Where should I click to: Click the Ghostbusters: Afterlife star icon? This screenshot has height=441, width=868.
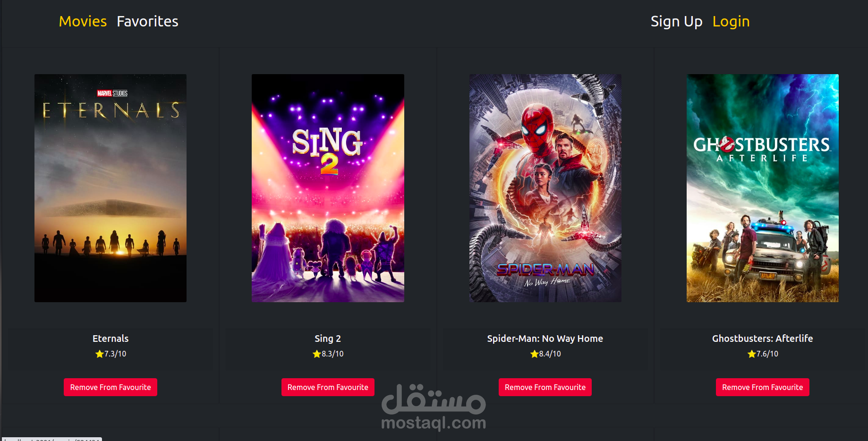pyautogui.click(x=751, y=354)
